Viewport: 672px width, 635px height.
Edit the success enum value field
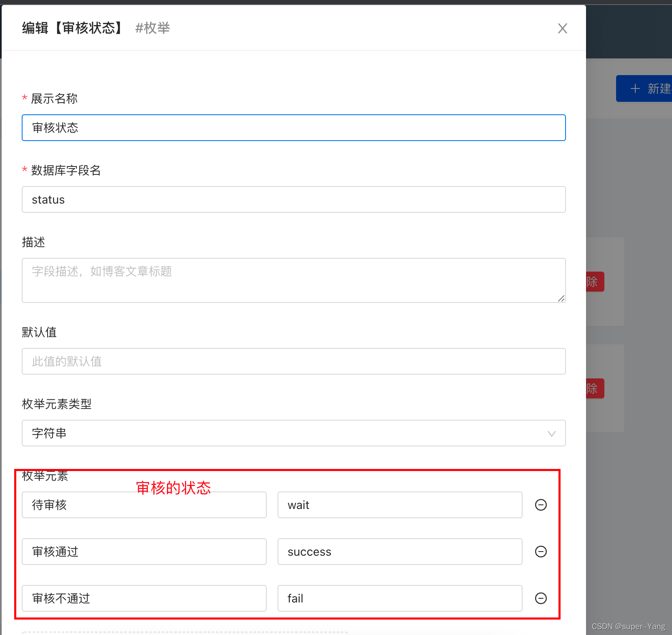coord(400,552)
